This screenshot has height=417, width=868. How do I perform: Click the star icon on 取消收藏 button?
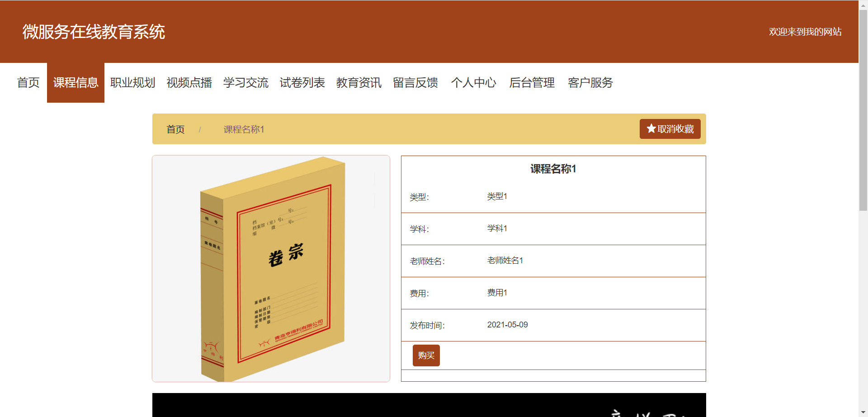click(651, 128)
